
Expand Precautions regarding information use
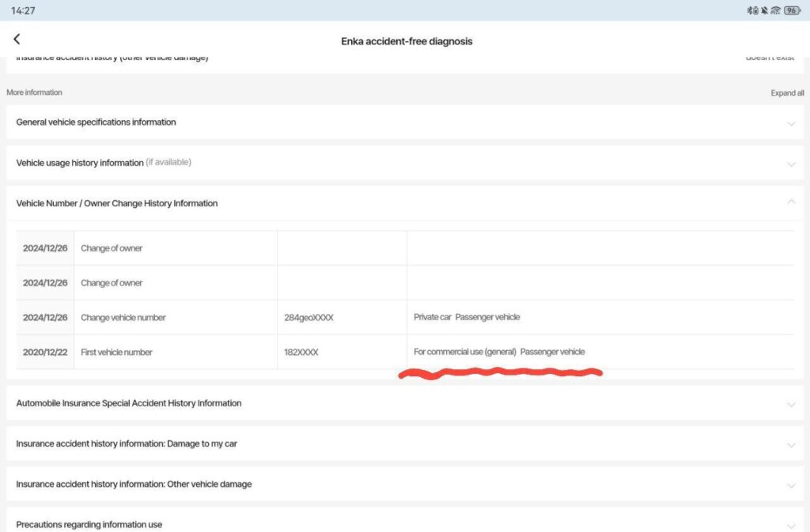pos(405,520)
